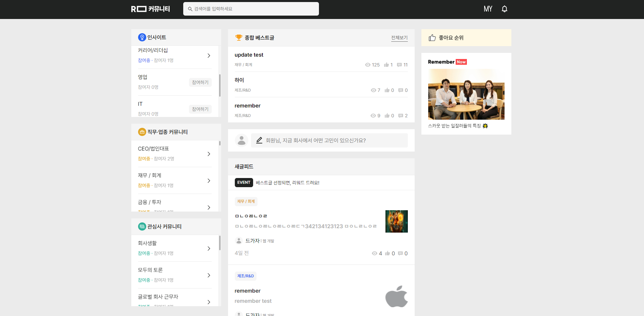Image resolution: width=644 pixels, height=316 pixels.
Task: Open the 하이 post
Action: pos(239,80)
